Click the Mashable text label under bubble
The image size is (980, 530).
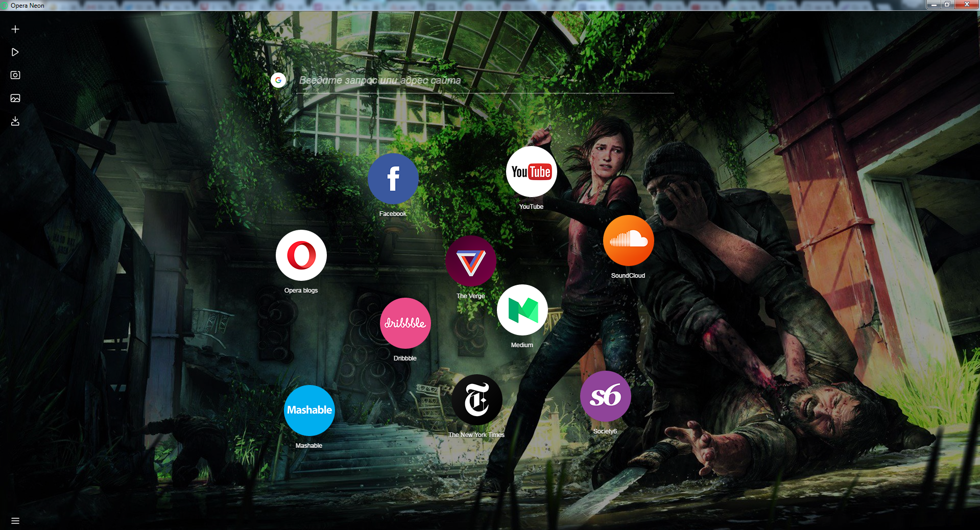coord(309,446)
